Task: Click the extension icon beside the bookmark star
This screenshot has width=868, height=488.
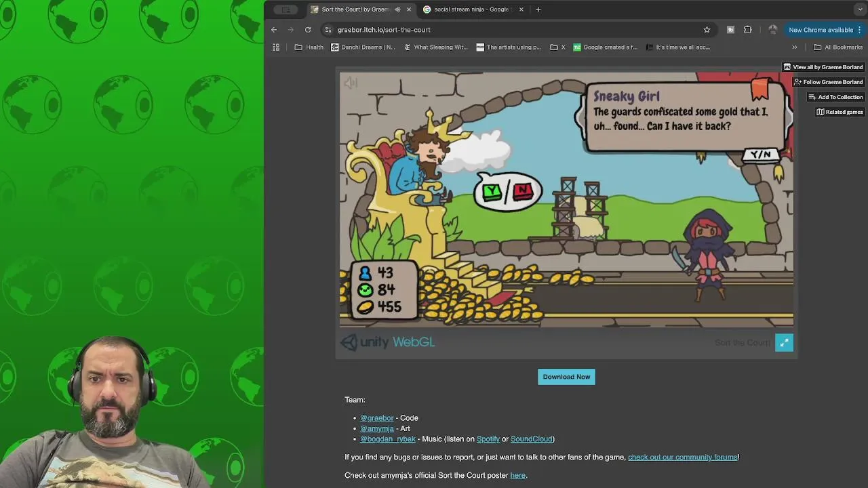Action: pyautogui.click(x=730, y=30)
